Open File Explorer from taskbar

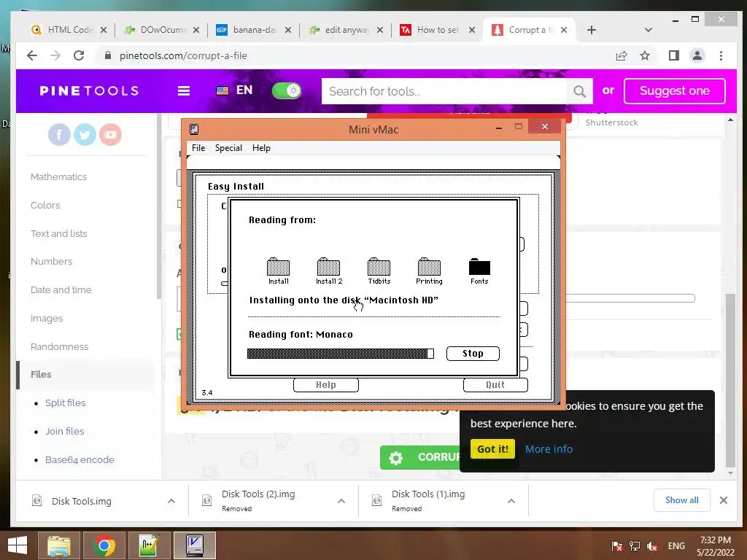pos(60,545)
